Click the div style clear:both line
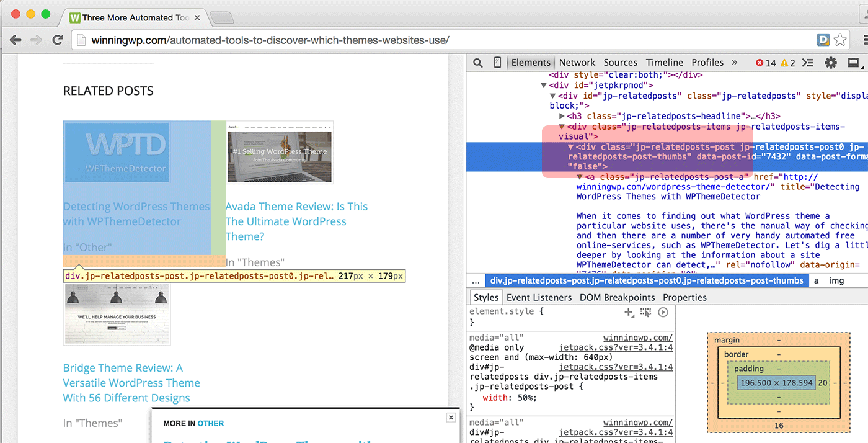 (626, 75)
